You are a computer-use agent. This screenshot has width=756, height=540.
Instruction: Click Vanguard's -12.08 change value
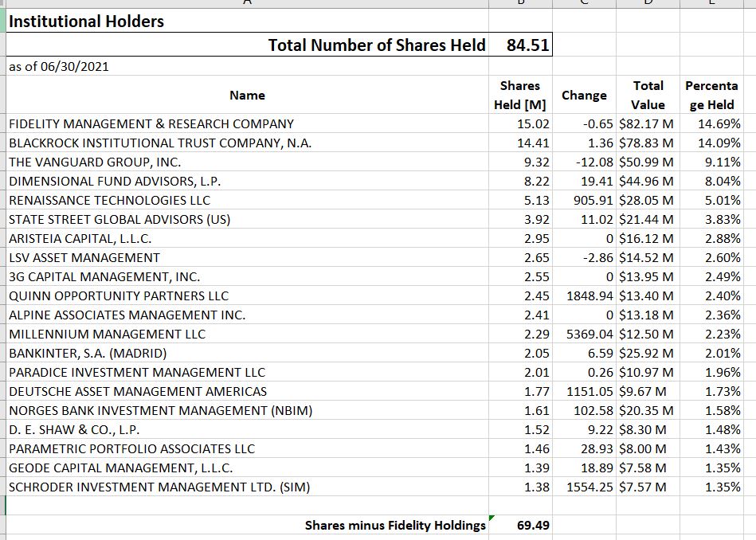(584, 162)
